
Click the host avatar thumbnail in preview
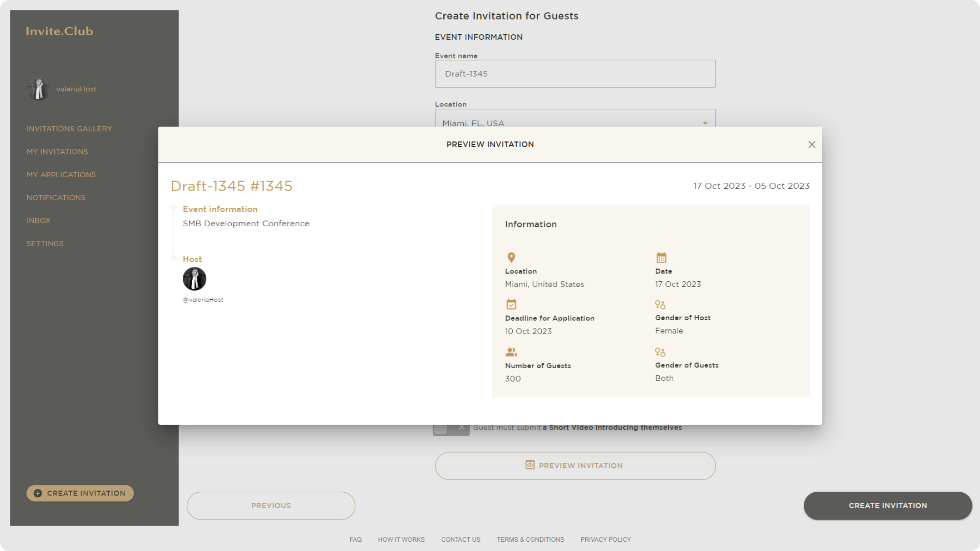tap(194, 279)
